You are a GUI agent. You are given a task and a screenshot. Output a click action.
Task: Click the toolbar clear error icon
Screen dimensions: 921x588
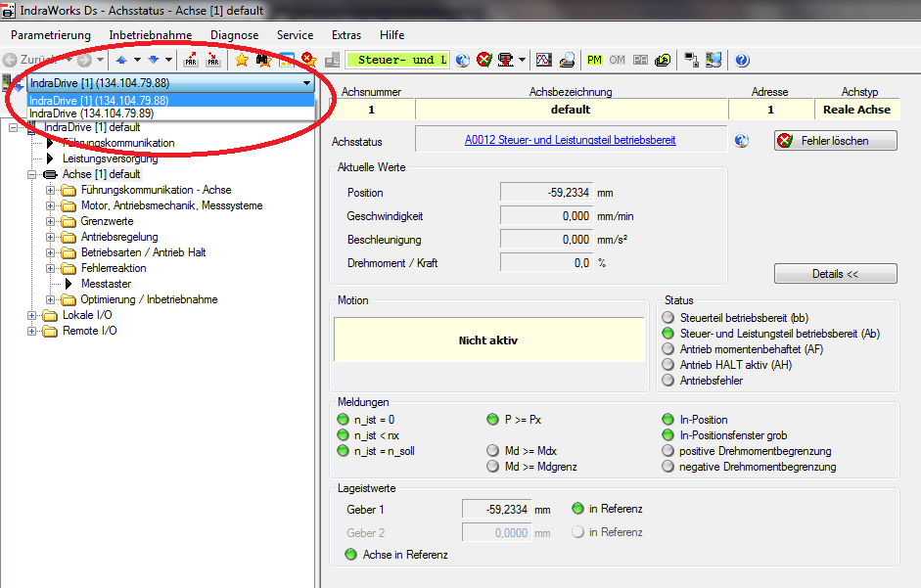[x=484, y=60]
